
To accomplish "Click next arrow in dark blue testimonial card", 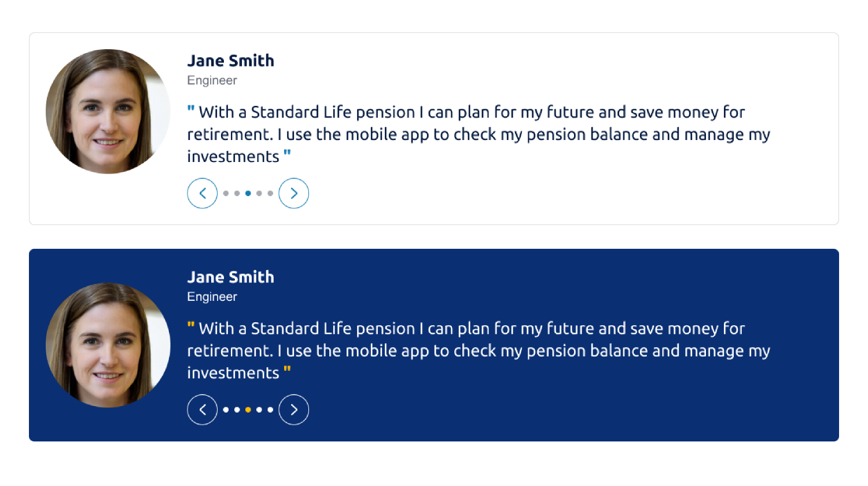I will (x=294, y=410).
